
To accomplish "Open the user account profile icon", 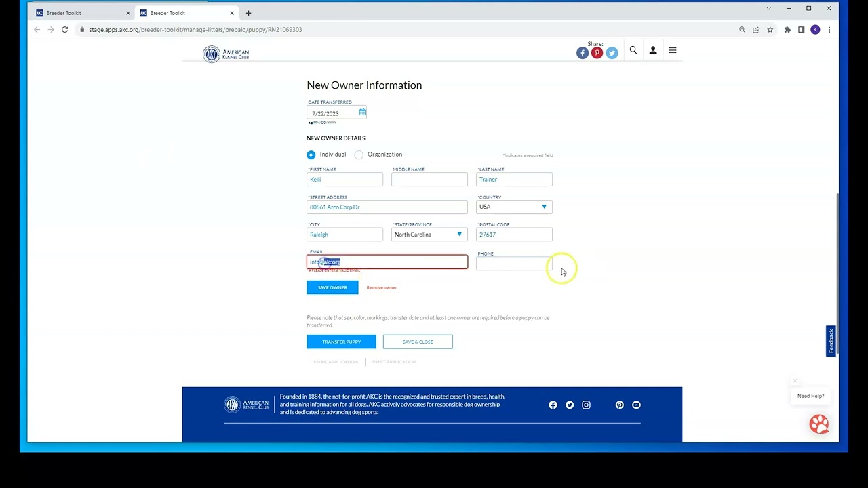I will tap(653, 50).
